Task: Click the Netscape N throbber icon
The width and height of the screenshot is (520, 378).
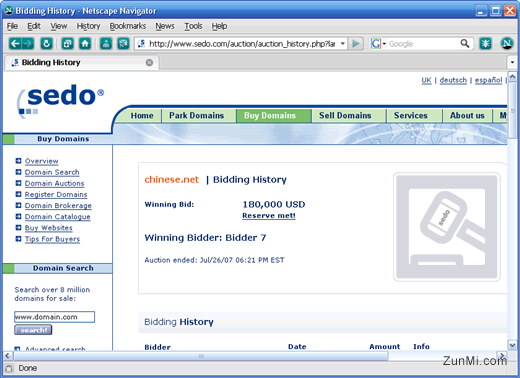Action: tap(507, 43)
